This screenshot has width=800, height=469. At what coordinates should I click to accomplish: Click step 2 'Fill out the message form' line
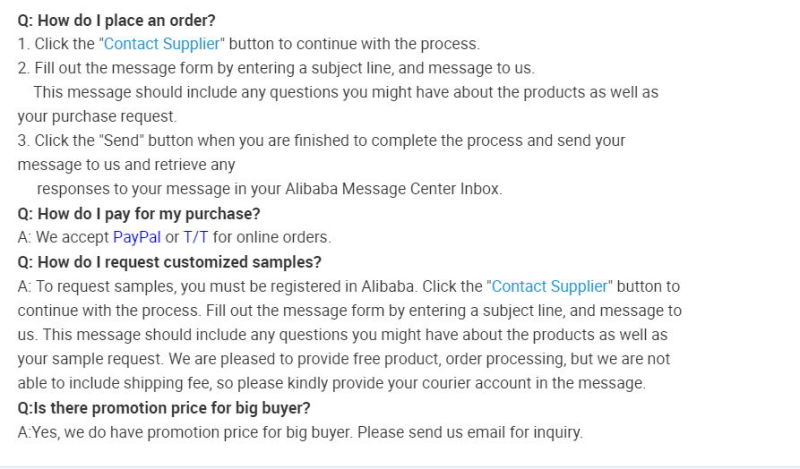coord(276,68)
